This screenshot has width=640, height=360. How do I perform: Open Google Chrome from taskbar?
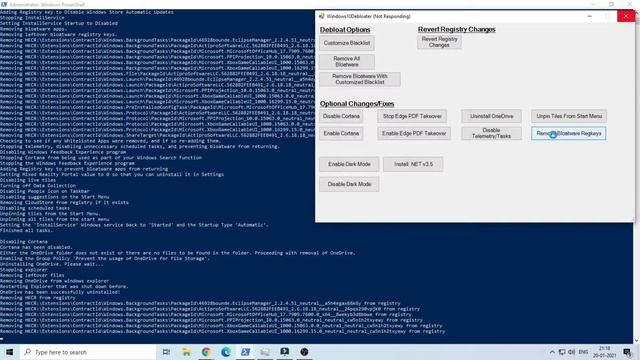tap(206, 352)
